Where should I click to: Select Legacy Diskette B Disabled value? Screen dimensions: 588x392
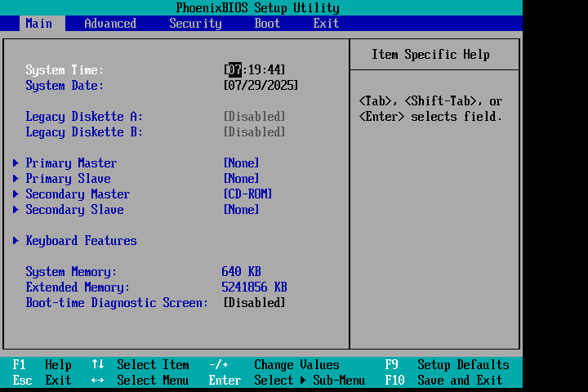(x=254, y=132)
